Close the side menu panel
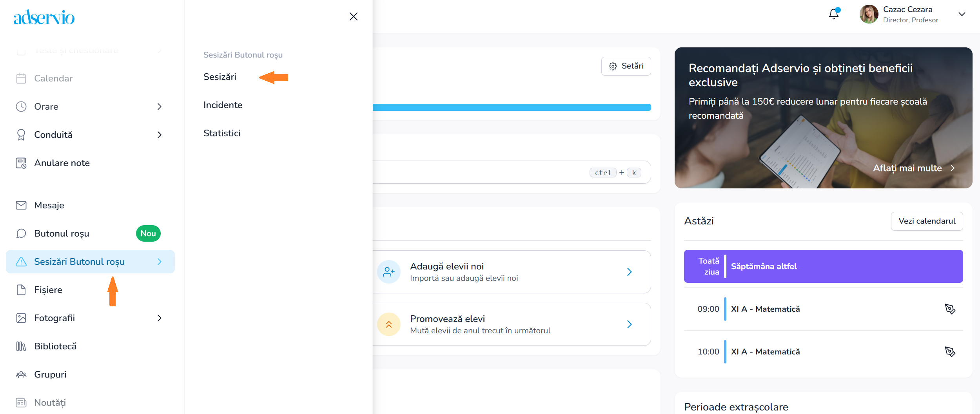This screenshot has width=980, height=414. tap(354, 16)
